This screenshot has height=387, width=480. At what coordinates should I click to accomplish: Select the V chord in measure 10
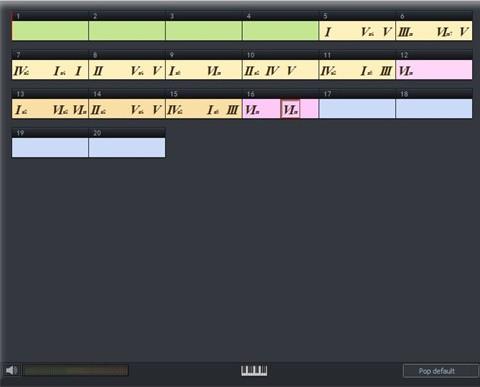(x=291, y=71)
